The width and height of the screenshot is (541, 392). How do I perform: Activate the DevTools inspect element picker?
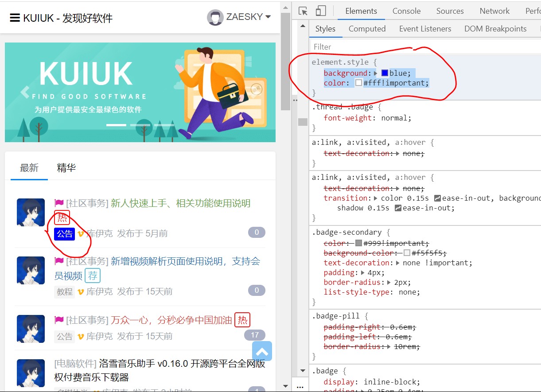[x=303, y=11]
